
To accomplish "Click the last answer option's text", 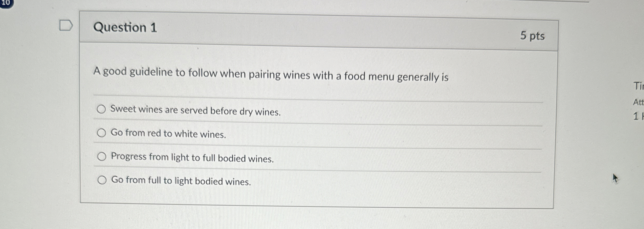I will [180, 180].
